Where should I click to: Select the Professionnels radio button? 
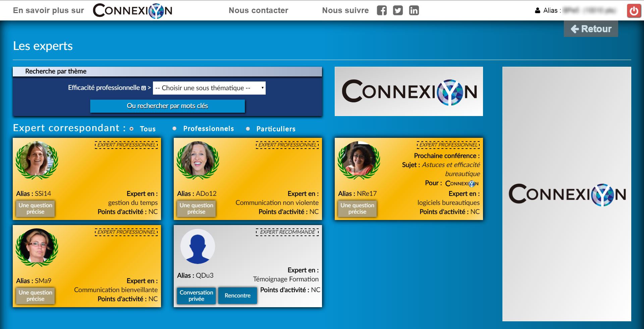coord(174,128)
